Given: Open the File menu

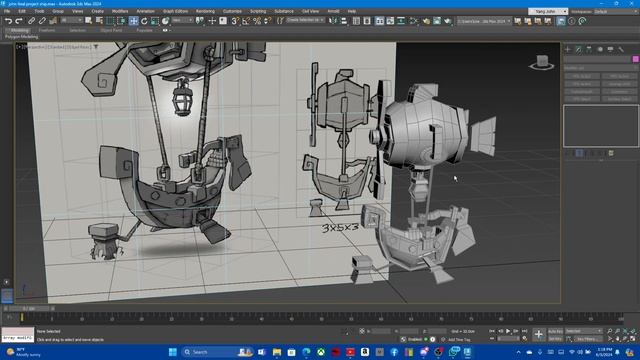Looking at the screenshot, I should (7, 11).
